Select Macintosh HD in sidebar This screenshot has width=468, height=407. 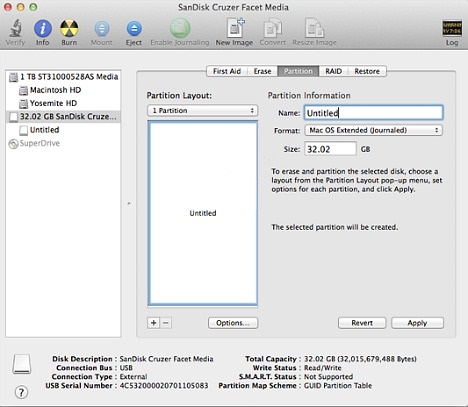(63, 90)
